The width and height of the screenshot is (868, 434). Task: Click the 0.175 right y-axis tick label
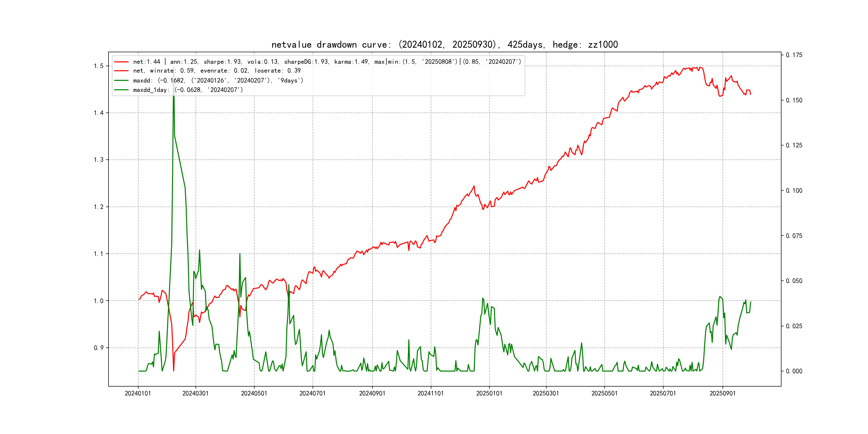(794, 55)
